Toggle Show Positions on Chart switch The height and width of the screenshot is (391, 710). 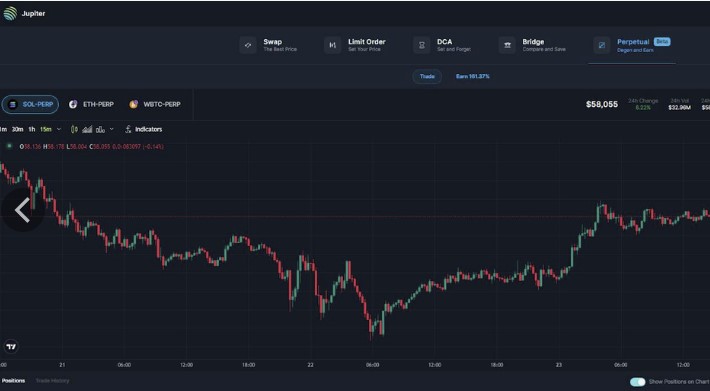pyautogui.click(x=638, y=382)
